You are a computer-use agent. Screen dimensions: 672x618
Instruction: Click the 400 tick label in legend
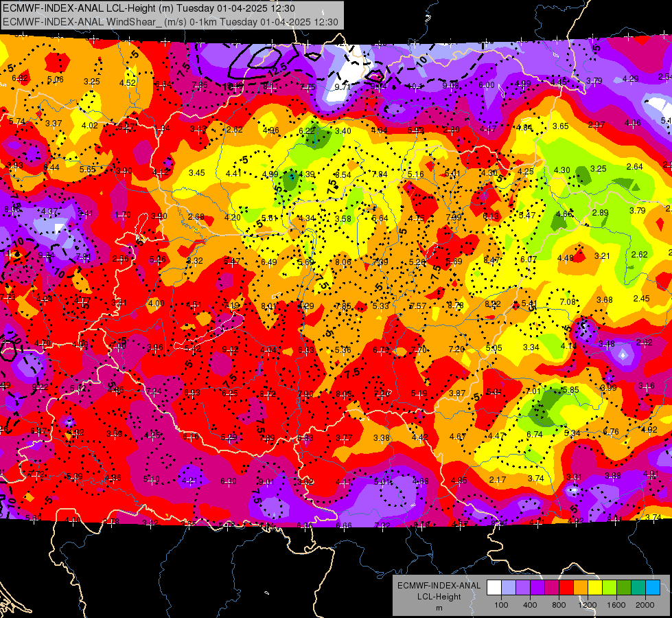530,605
